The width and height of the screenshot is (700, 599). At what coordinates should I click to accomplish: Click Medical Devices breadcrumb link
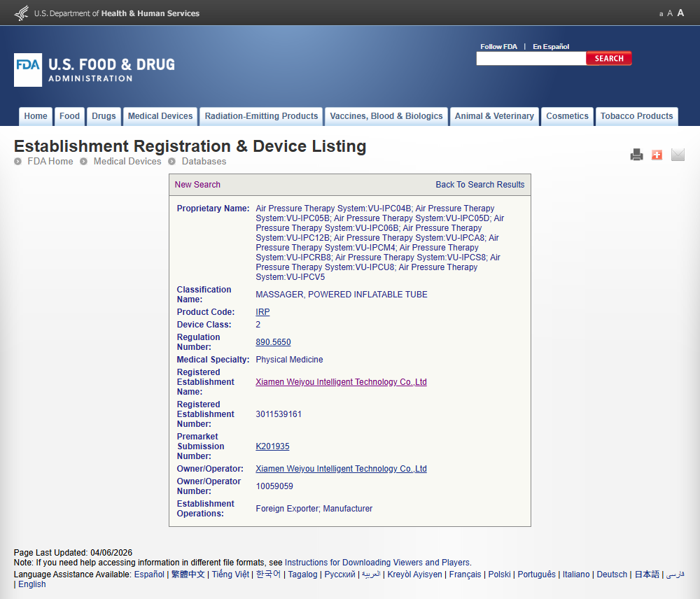click(127, 161)
